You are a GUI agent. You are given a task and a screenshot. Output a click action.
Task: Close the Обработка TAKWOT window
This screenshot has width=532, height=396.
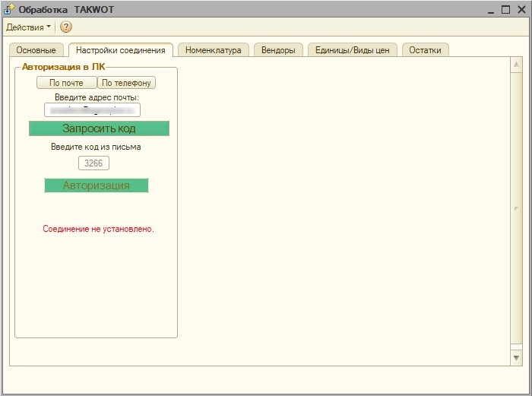click(521, 10)
